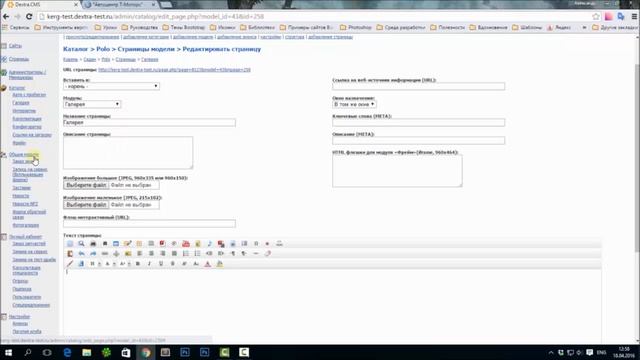Reload the page with the browser refresh button
Screen dimensions: 640x360
29,16
